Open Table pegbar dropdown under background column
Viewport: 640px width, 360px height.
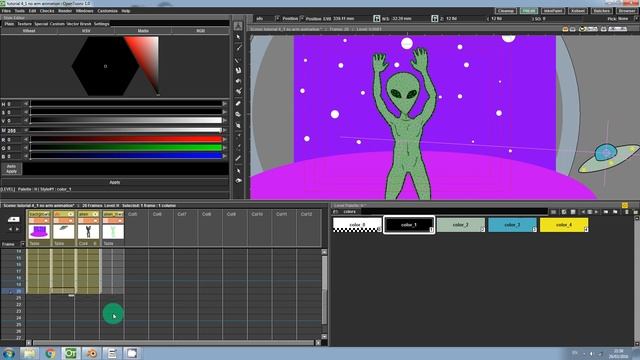coord(39,243)
